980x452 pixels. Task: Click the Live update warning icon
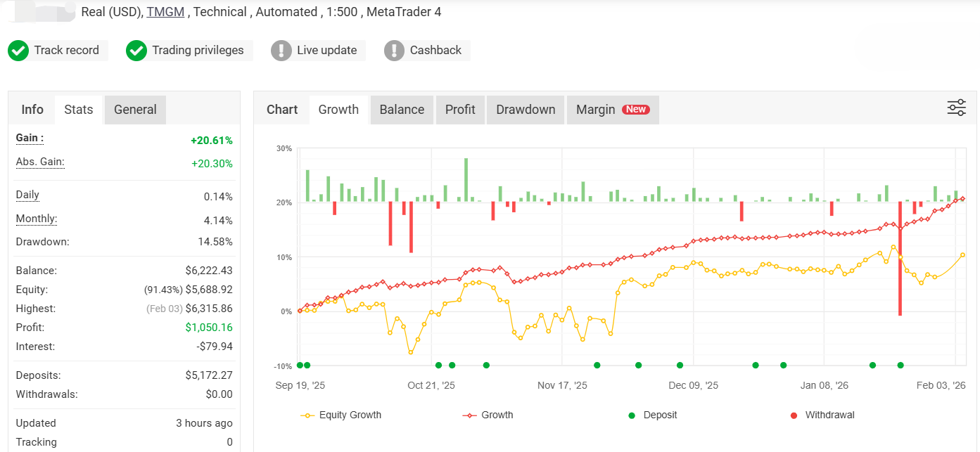click(281, 51)
